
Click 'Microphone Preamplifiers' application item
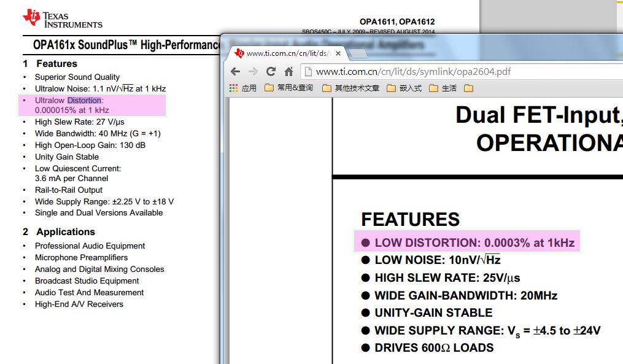[81, 258]
